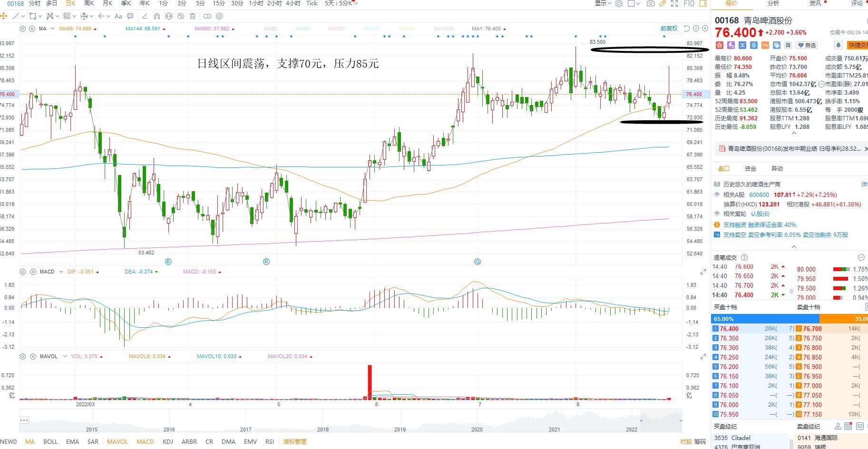Image resolution: width=868 pixels, height=449 pixels.
Task: Hide all drawings with the eye-slash icon
Action: pyautogui.click(x=181, y=16)
